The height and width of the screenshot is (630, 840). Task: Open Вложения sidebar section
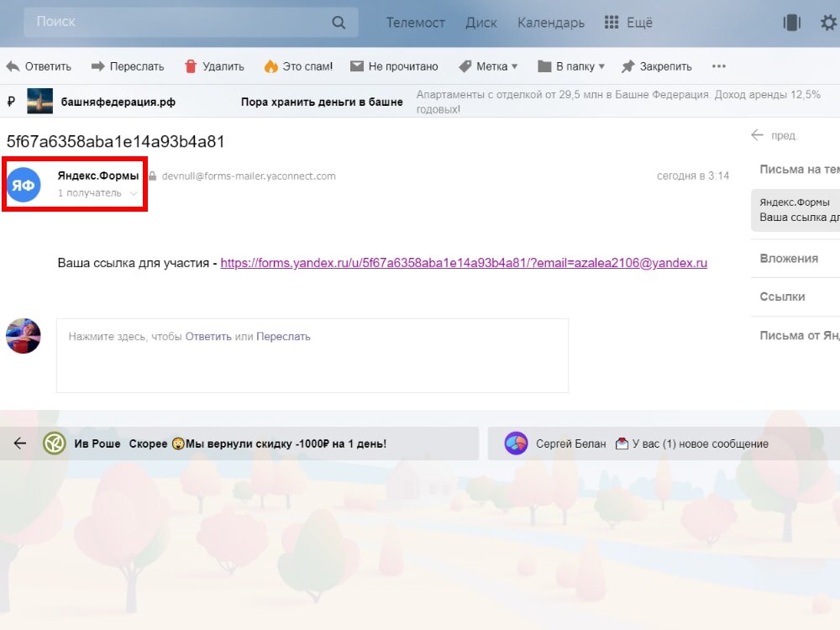789,258
